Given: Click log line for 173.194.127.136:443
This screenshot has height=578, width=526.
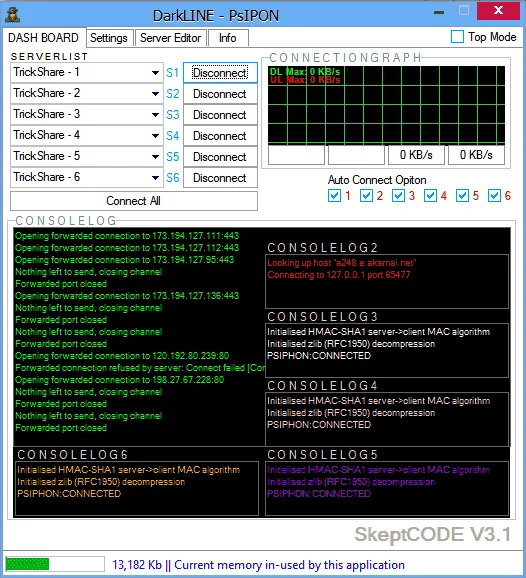Looking at the screenshot, I should (x=127, y=296).
